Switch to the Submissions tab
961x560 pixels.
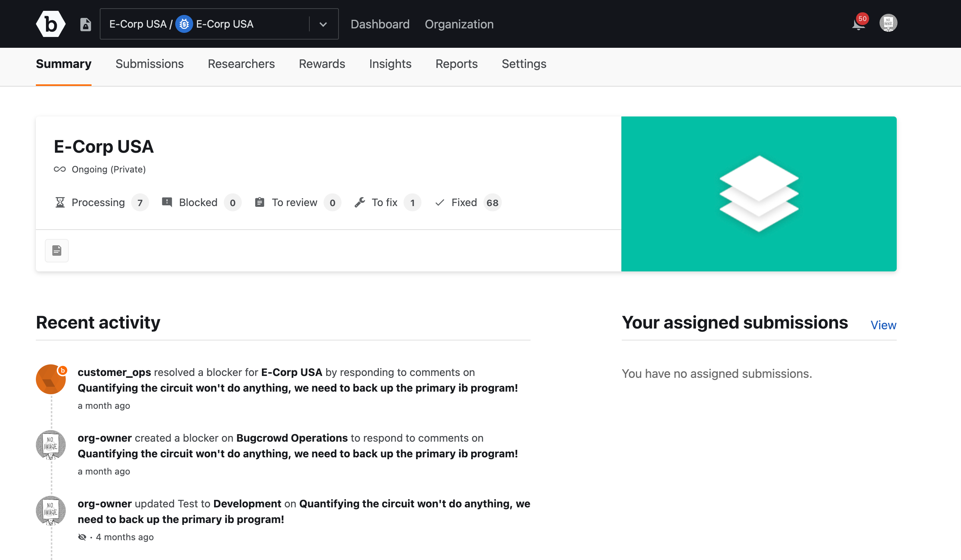tap(149, 64)
